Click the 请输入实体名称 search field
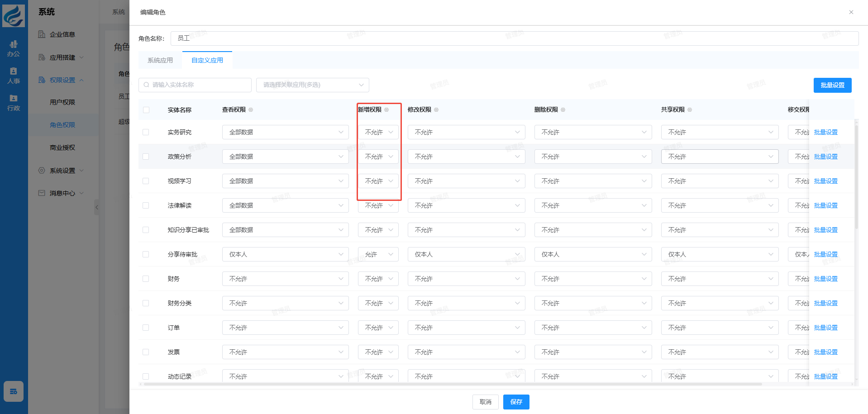Viewport: 868px width, 414px height. [196, 85]
